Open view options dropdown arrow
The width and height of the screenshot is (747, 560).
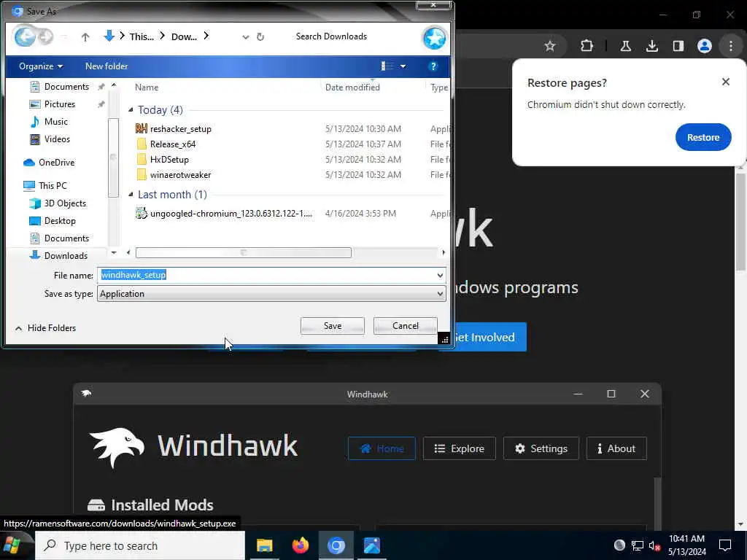(403, 66)
